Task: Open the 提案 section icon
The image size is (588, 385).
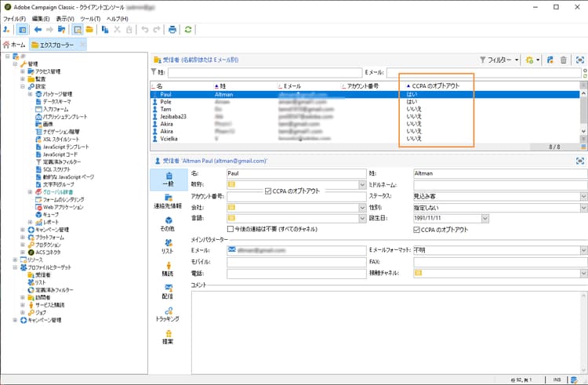Action: (x=168, y=337)
